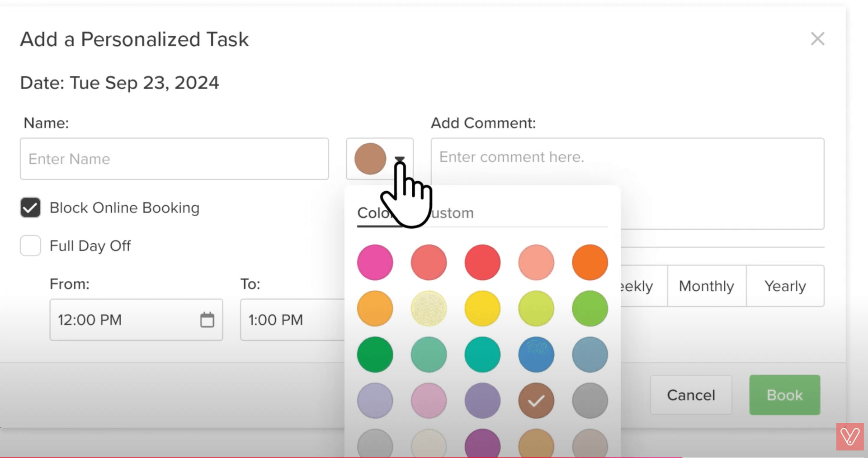The width and height of the screenshot is (868, 458).
Task: Enable Full Day Off
Action: click(x=30, y=246)
